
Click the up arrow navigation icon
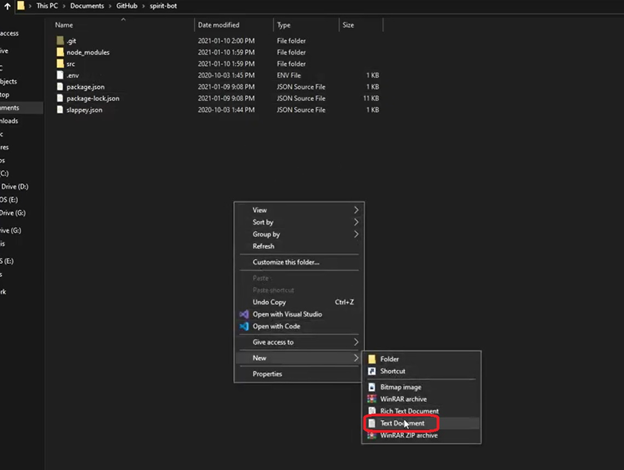point(7,6)
